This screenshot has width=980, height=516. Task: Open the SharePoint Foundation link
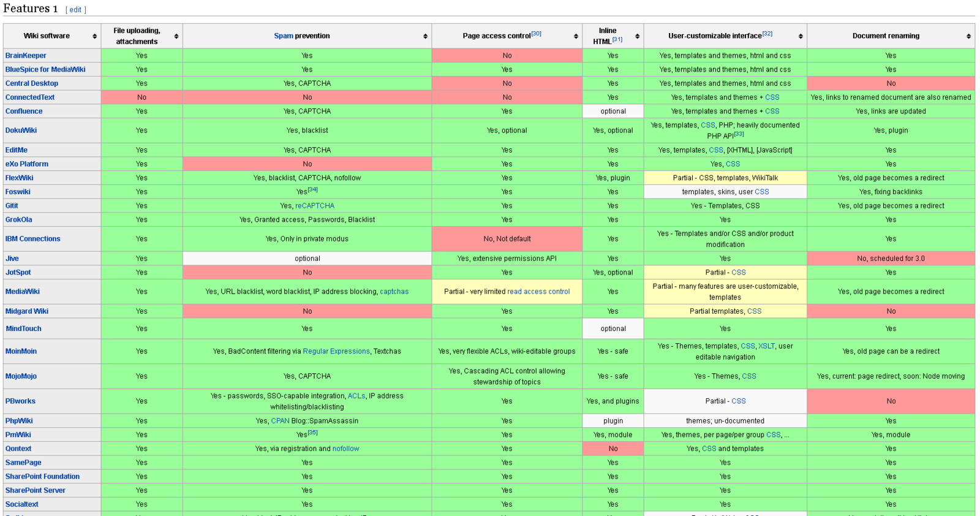tap(43, 477)
